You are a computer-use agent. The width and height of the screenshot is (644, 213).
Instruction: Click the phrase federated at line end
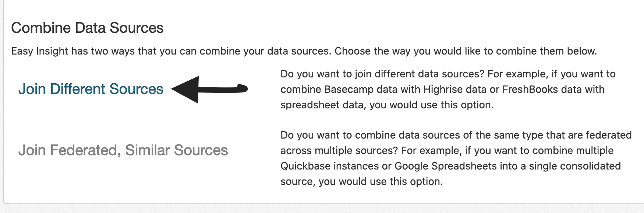(608, 135)
